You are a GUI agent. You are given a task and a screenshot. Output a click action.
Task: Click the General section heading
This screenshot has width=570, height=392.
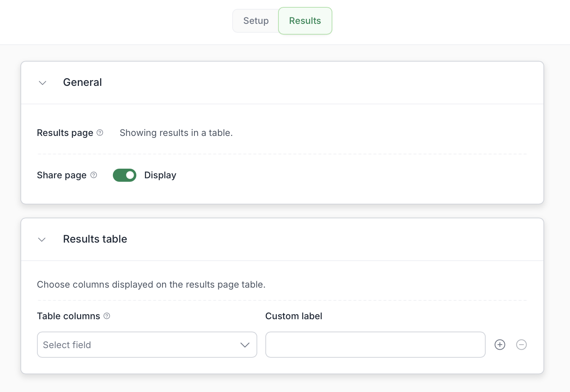pyautogui.click(x=82, y=82)
